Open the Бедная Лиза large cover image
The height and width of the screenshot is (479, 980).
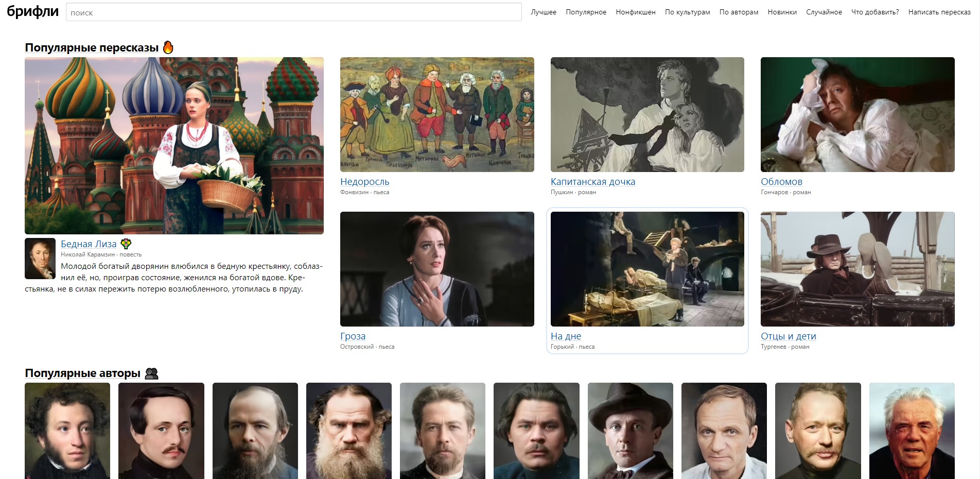174,146
